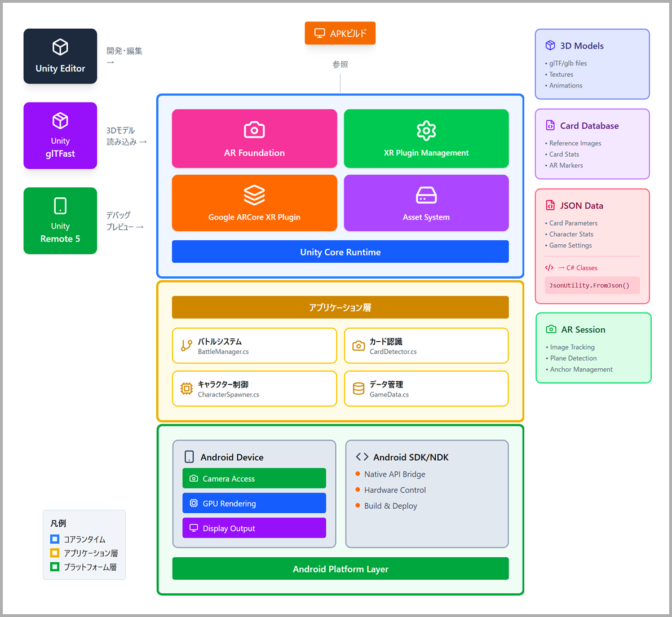Viewport: 672px width, 617px height.
Task: Select the カード認識 CardDetector.cs card
Action: [426, 346]
